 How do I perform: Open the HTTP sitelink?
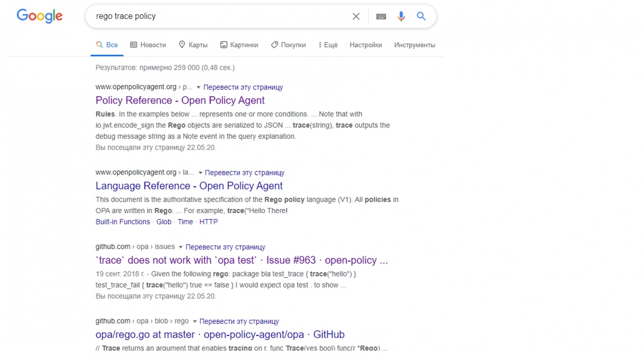pyautogui.click(x=208, y=222)
